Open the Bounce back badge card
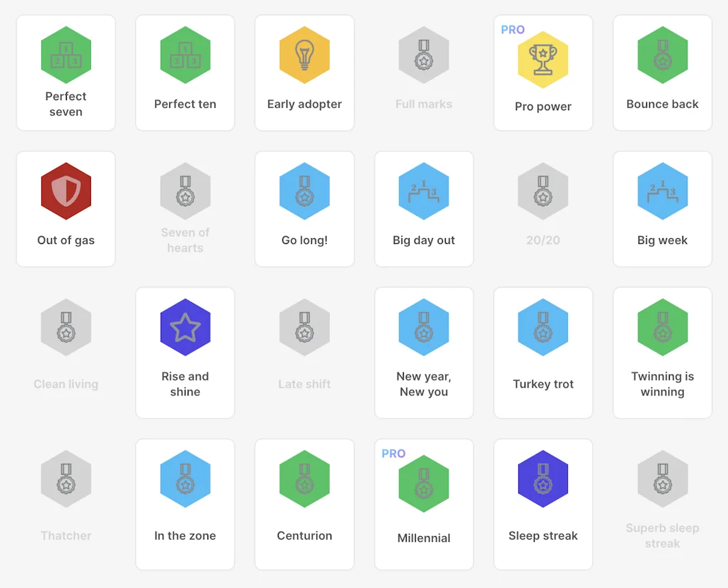Screen dimensions: 728x588 pos(663,73)
